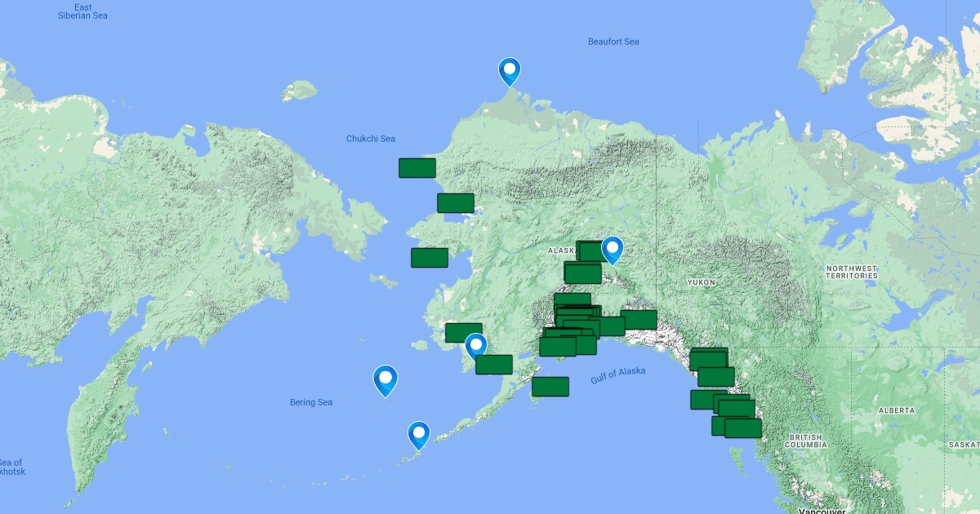Select the Beaufort Sea label
Viewport: 980px width, 514px height.
(613, 42)
